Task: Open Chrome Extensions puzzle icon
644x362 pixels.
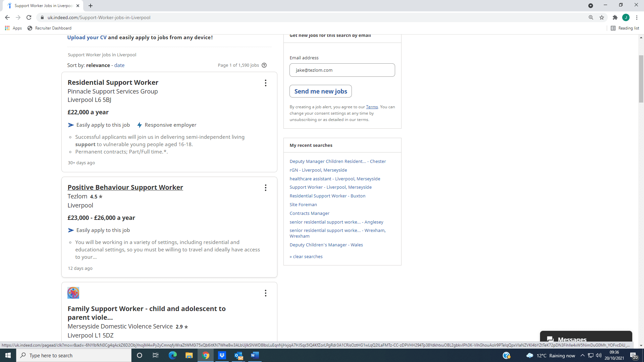Action: point(615,17)
